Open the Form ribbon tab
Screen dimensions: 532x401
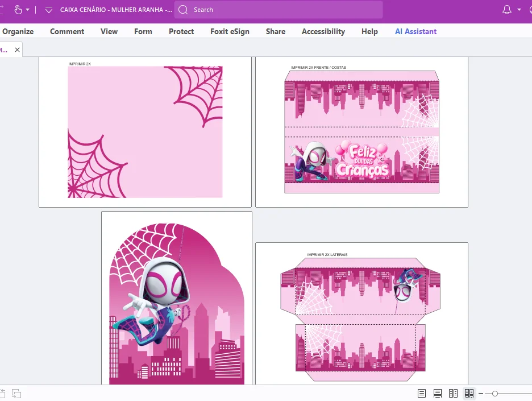(143, 32)
